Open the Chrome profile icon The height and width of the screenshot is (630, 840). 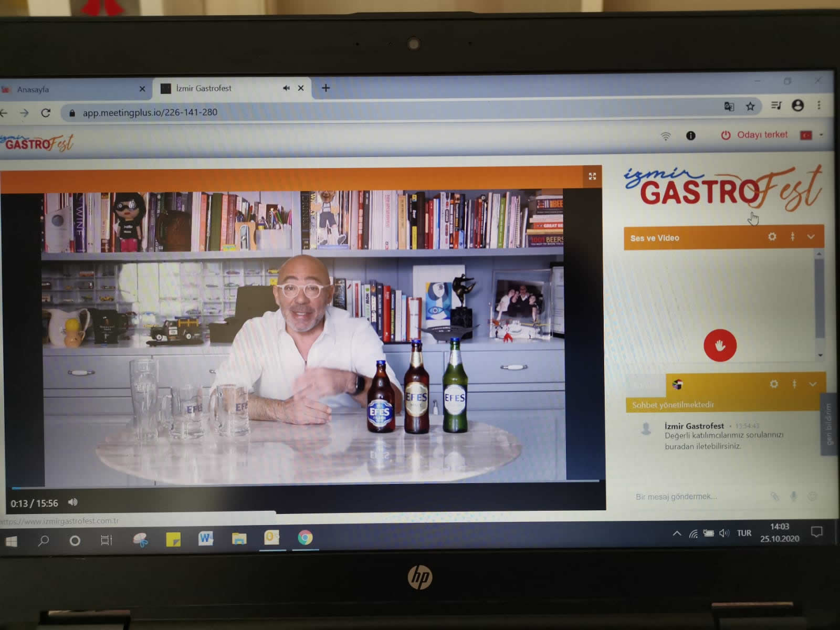(x=797, y=106)
